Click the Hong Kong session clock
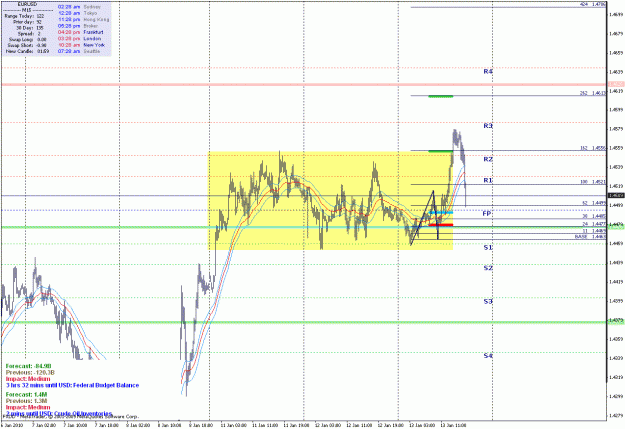The width and height of the screenshot is (625, 429). point(83,19)
